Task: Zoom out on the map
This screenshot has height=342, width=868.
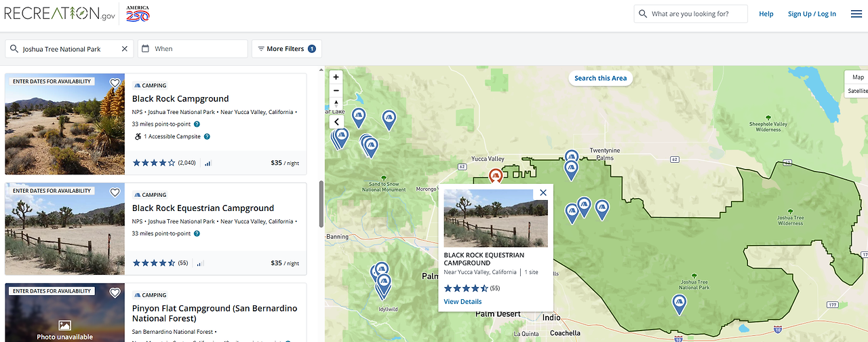Action: tap(336, 90)
